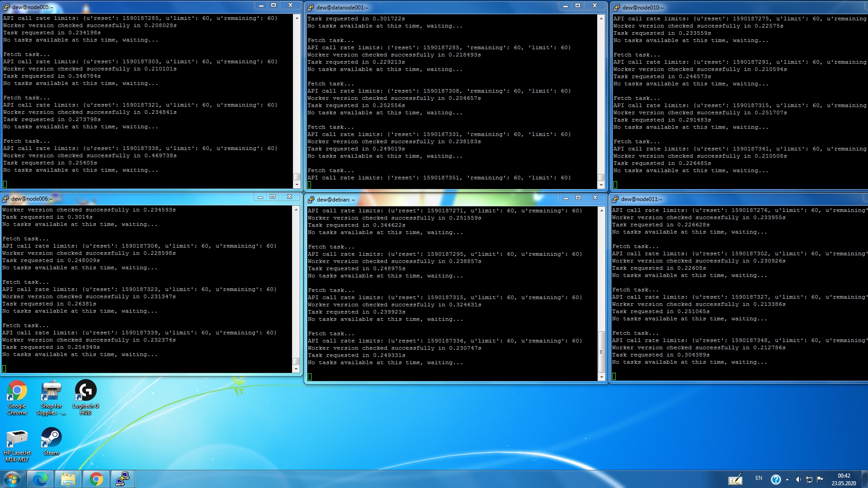Open the Action Center flag in the tray

pyautogui.click(x=819, y=479)
